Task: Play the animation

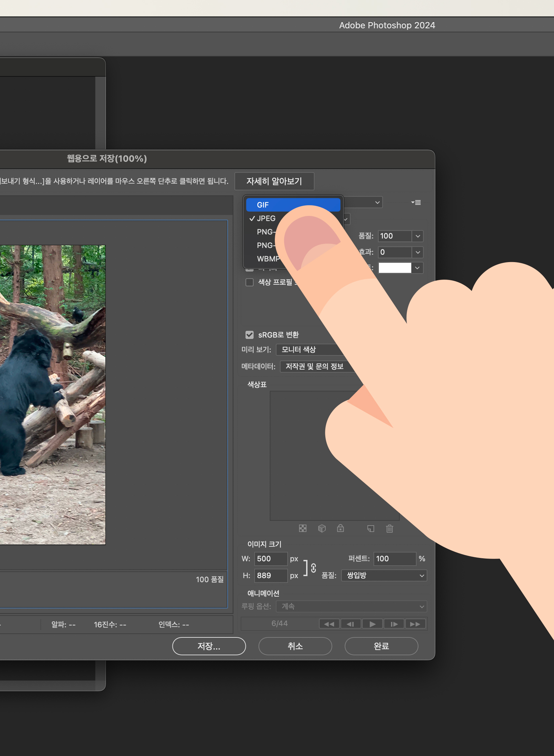Action: 372,624
